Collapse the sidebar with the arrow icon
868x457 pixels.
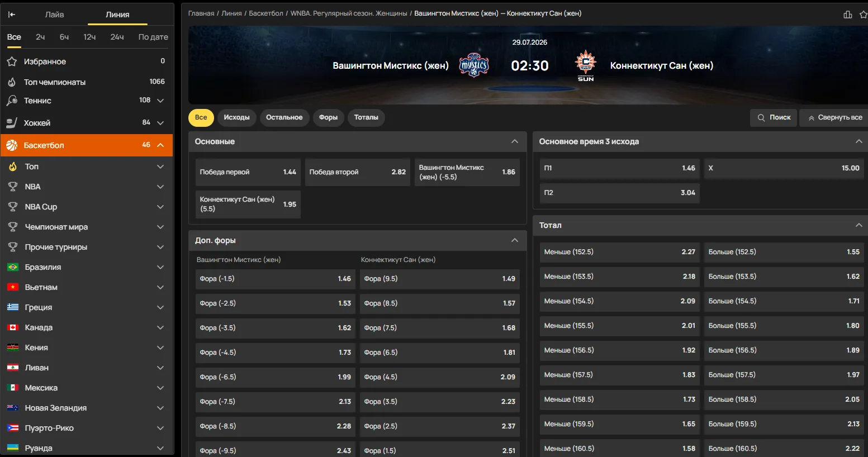12,15
